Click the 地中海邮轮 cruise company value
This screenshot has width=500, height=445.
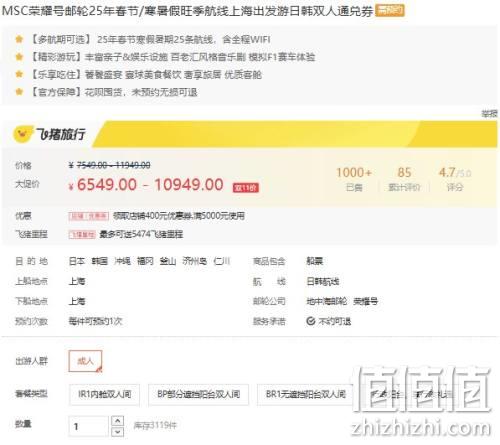click(327, 301)
